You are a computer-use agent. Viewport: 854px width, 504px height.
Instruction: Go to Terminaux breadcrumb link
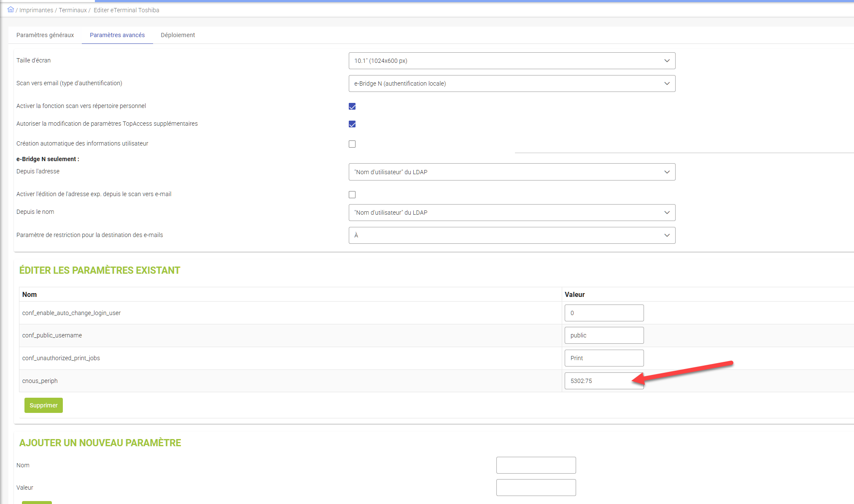click(x=73, y=10)
